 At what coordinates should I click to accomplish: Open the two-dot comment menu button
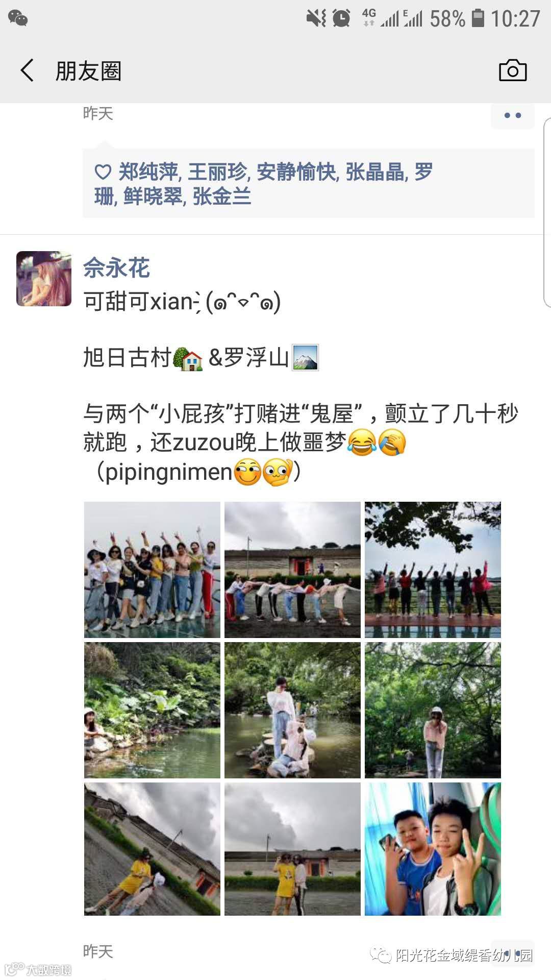512,115
